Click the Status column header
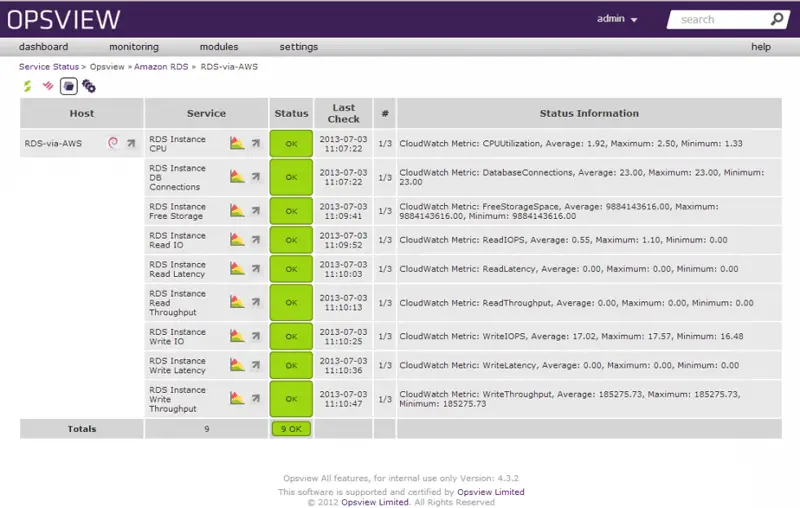 (x=291, y=113)
